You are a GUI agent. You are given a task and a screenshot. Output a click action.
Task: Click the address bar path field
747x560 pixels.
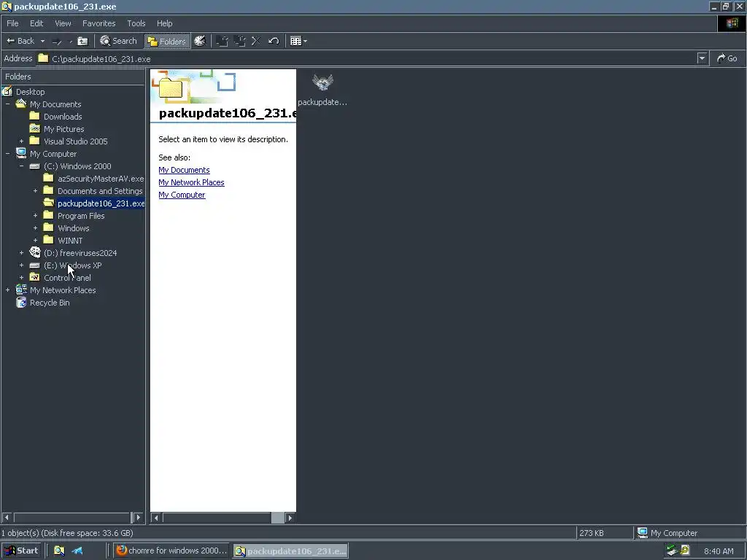click(x=367, y=58)
